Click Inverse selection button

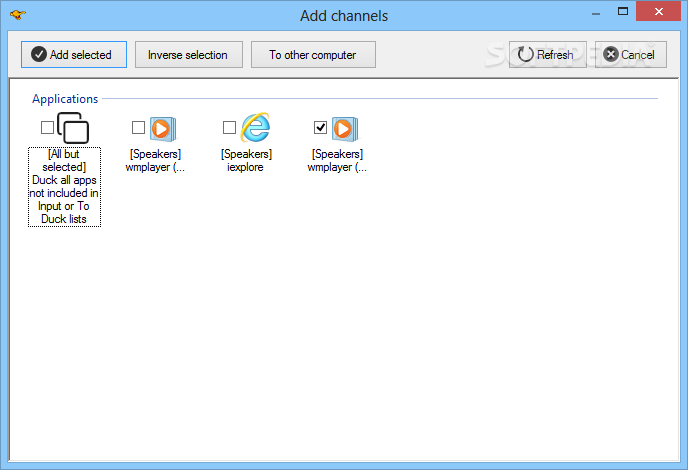coord(189,55)
